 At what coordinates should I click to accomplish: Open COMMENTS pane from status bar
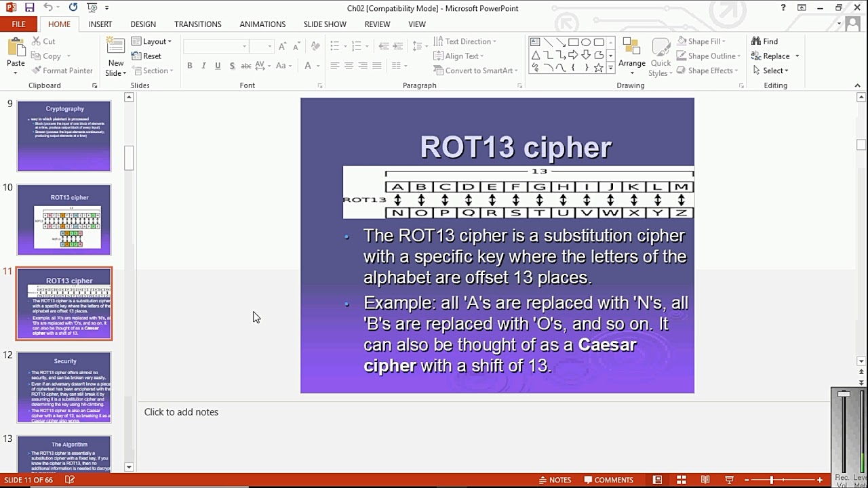click(607, 480)
